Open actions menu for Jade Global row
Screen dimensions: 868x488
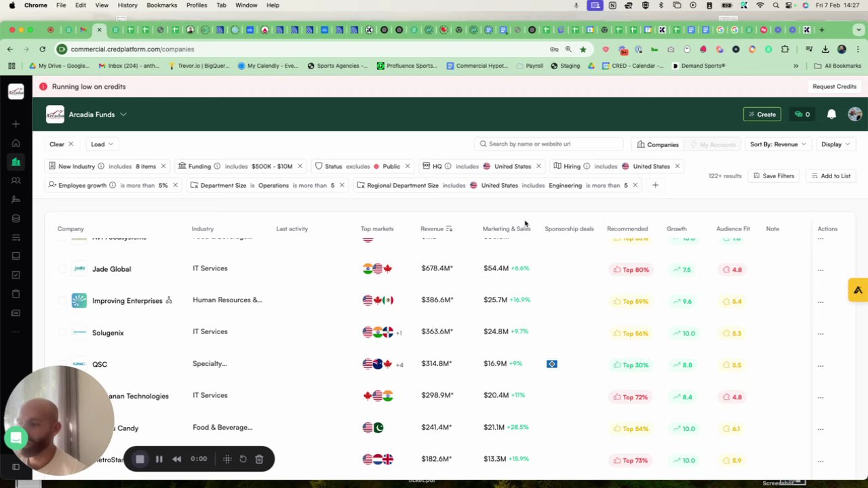(x=821, y=270)
